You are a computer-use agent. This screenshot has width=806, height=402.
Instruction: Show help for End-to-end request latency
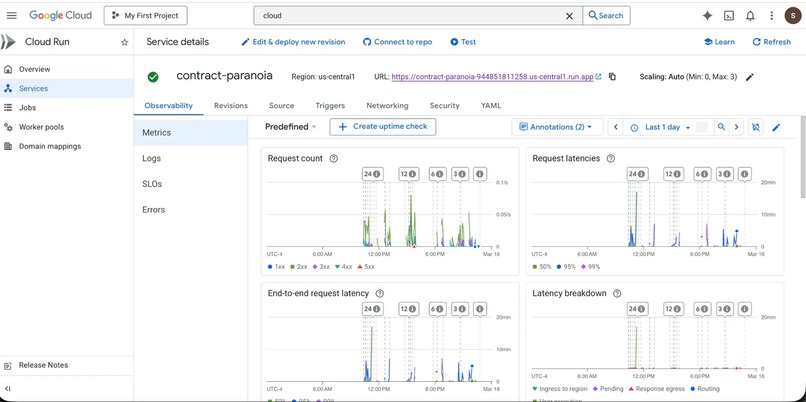(380, 293)
